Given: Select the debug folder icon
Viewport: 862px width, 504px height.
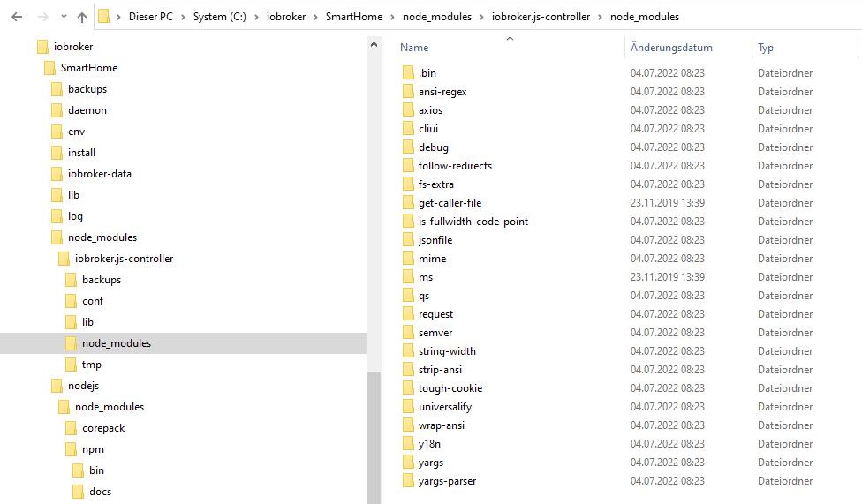Looking at the screenshot, I should tap(408, 147).
